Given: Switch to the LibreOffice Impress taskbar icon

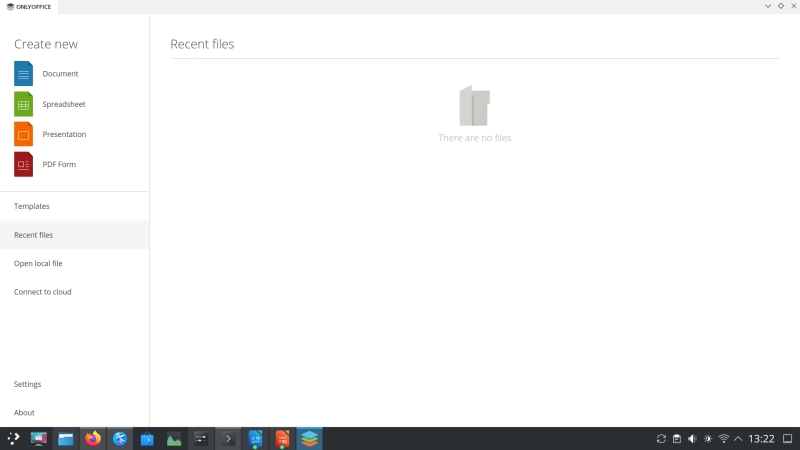Looking at the screenshot, I should [282, 439].
